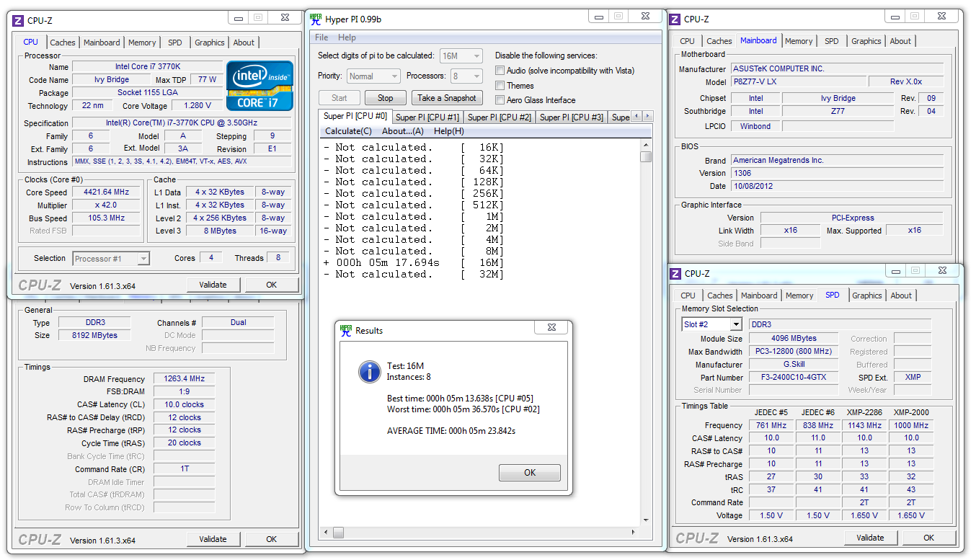Close the Results dialog with X button

click(551, 328)
